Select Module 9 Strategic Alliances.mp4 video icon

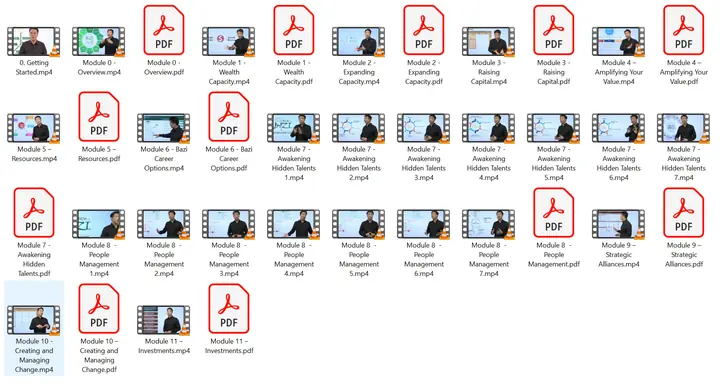[x=619, y=224]
